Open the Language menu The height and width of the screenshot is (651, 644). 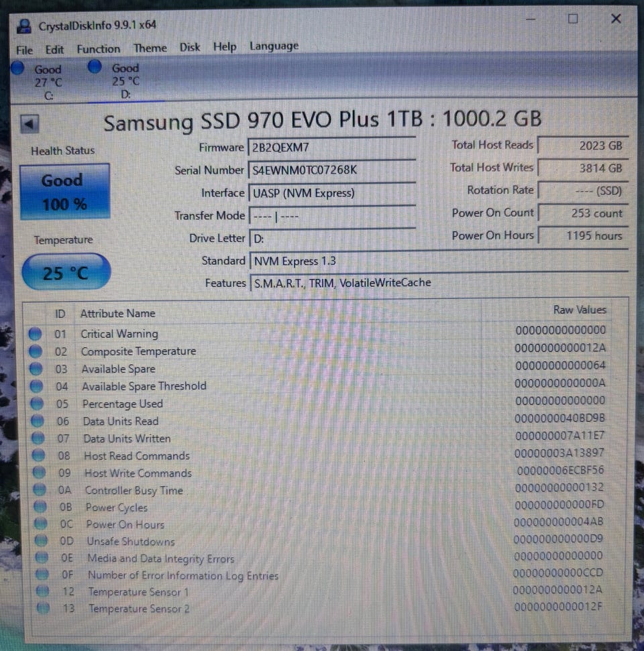coord(274,46)
